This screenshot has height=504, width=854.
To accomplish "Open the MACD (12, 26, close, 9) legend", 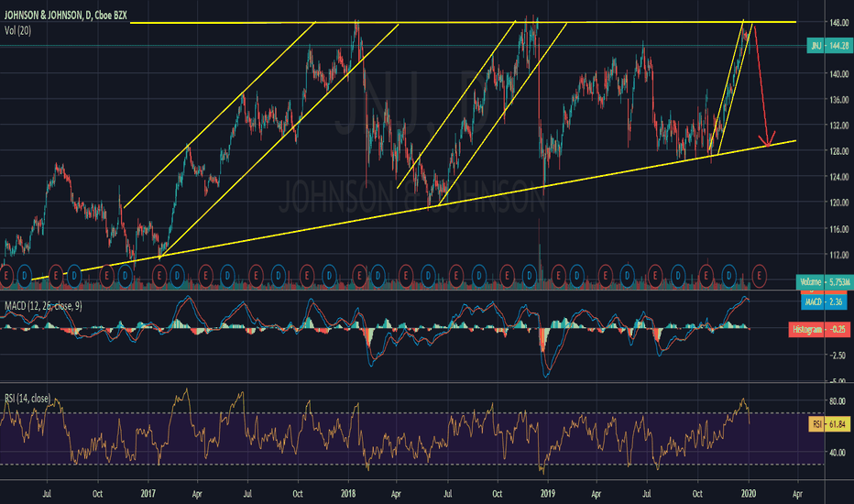I will [43, 306].
